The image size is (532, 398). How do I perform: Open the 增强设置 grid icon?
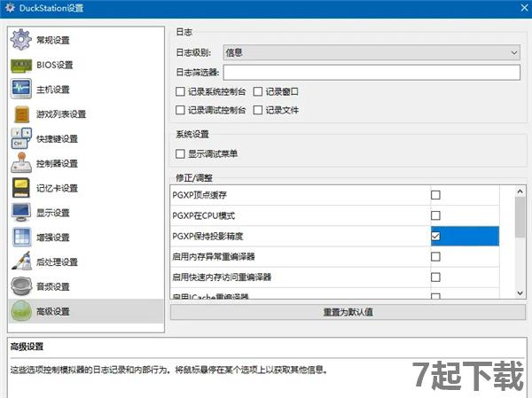[x=21, y=237]
